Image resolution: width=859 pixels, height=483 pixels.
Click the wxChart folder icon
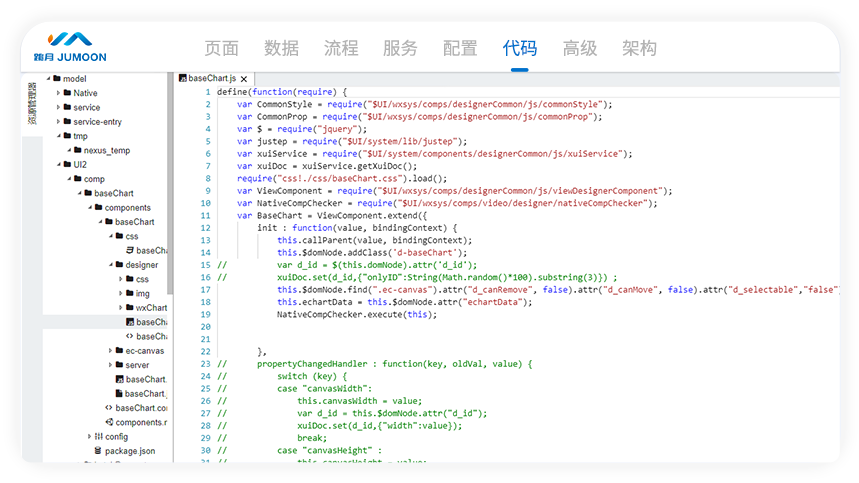pos(130,307)
